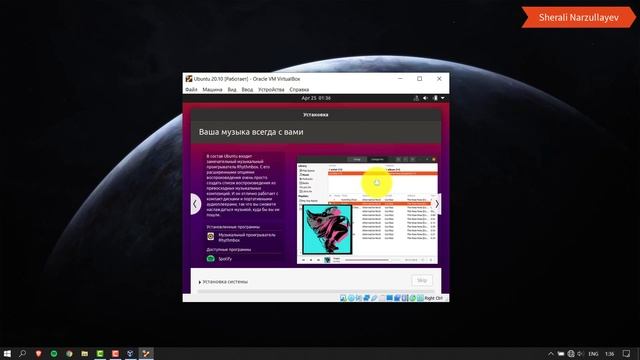Click the ENG language indicator
This screenshot has width=640, height=360.
click(593, 353)
